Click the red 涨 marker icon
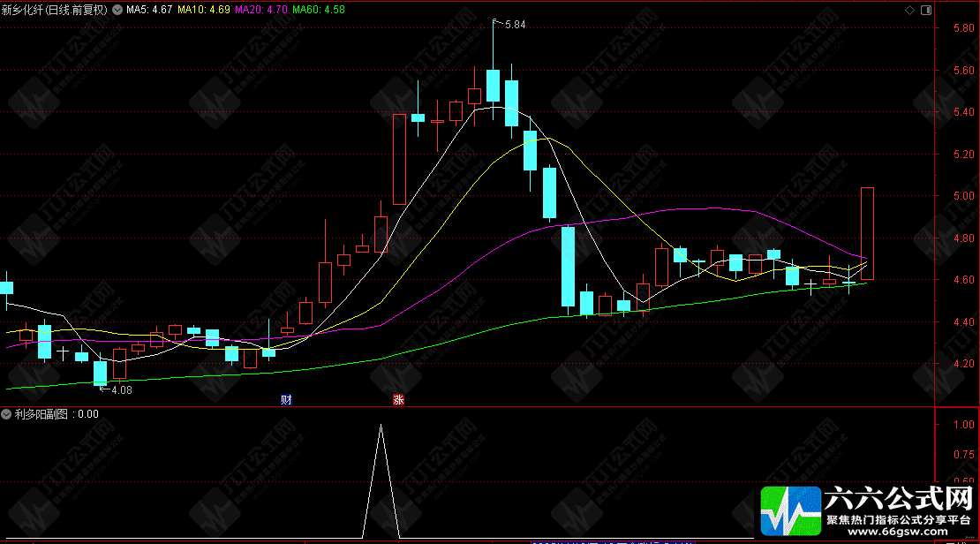Image resolution: width=980 pixels, height=544 pixels. click(398, 400)
